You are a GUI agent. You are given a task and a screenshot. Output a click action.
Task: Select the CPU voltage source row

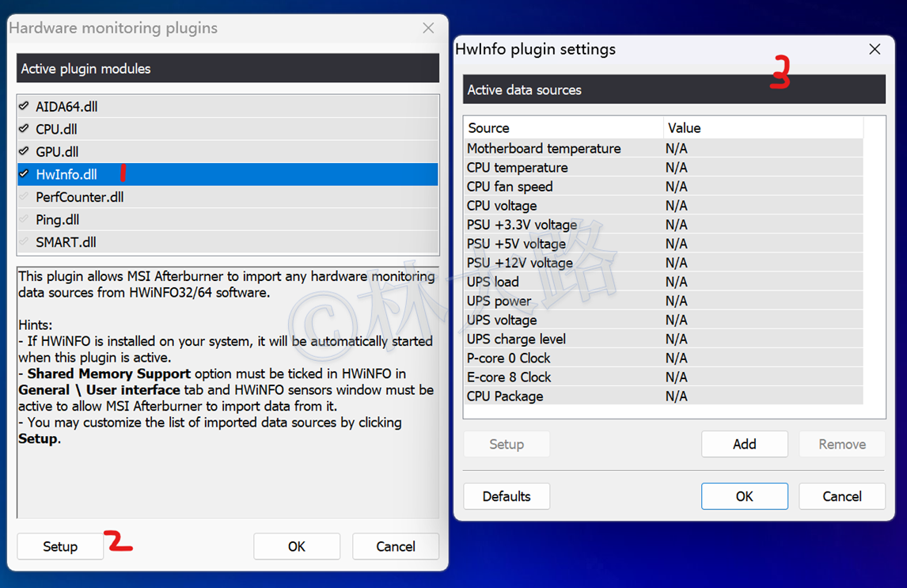(663, 206)
